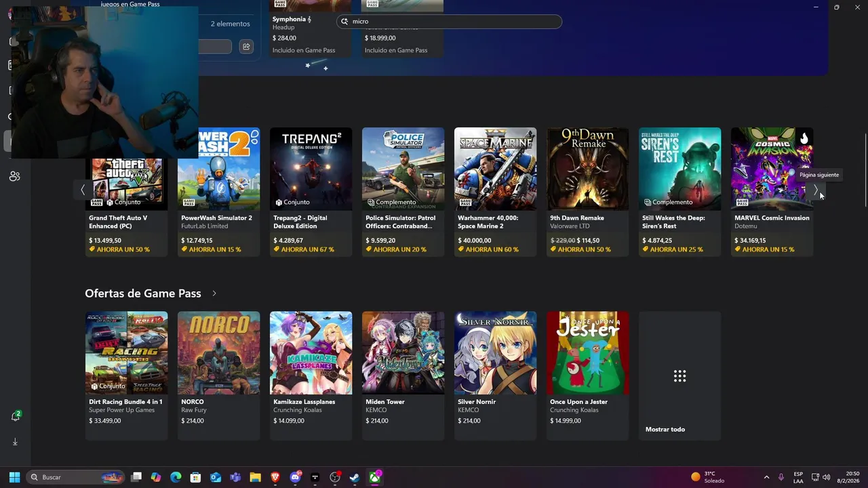Click the 'FuturLab Limited' publisher label

point(205,226)
